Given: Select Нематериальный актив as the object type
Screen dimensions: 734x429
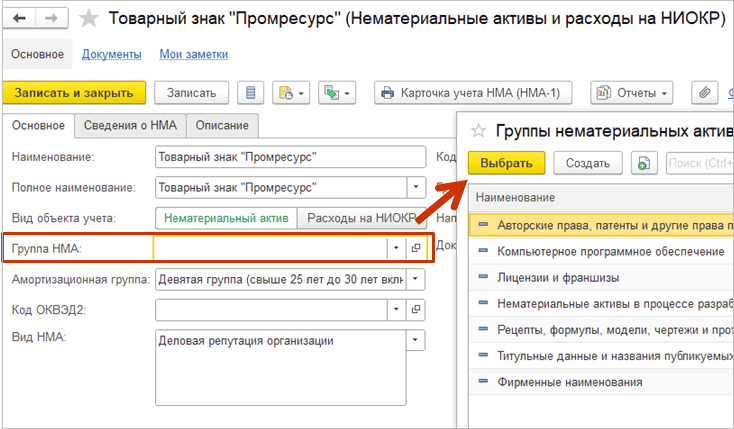Looking at the screenshot, I should [226, 218].
